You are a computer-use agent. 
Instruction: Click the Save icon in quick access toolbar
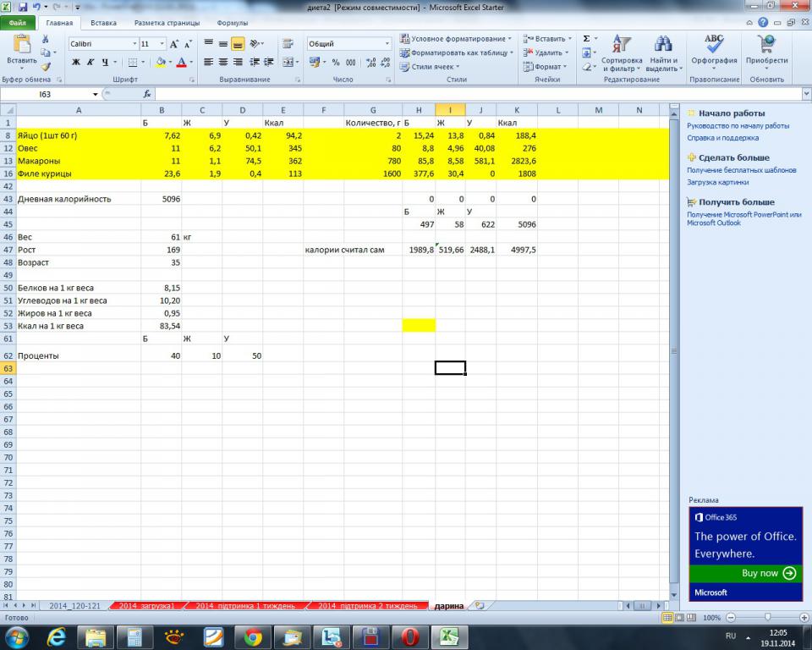22,7
